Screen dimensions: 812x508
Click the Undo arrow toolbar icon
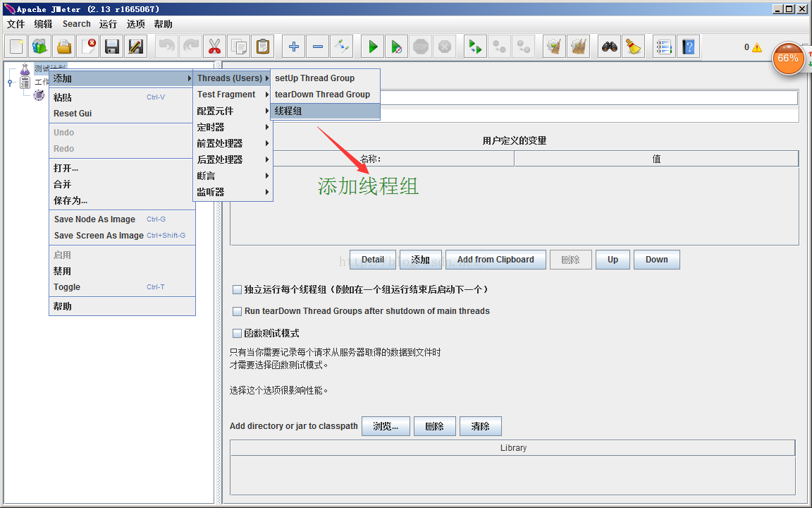167,47
